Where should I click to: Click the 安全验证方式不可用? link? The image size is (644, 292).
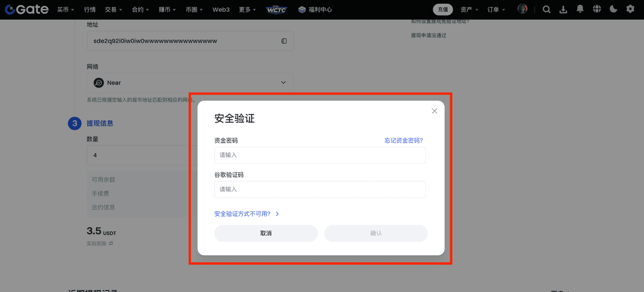tap(247, 214)
